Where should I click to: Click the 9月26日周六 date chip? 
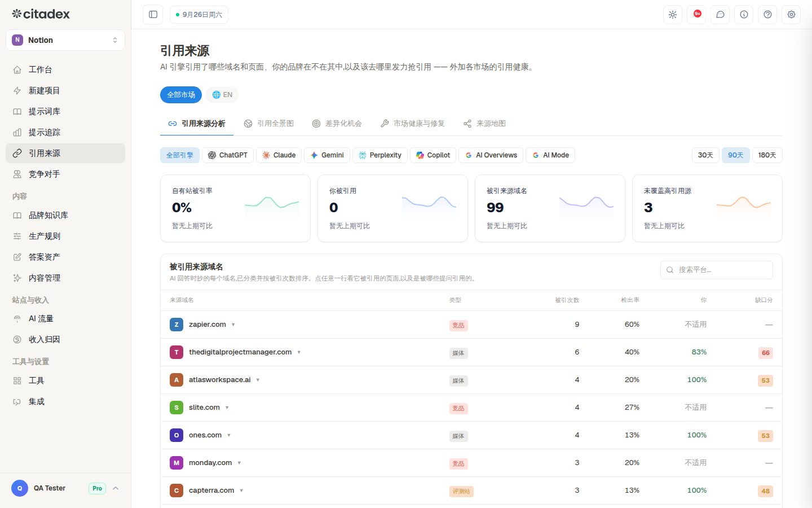[199, 15]
